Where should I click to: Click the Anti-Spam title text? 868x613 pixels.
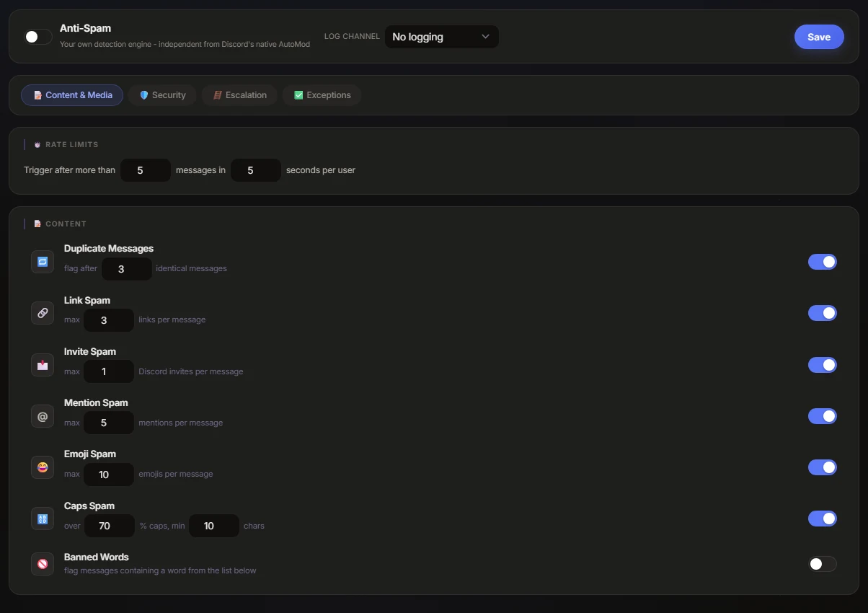86,29
